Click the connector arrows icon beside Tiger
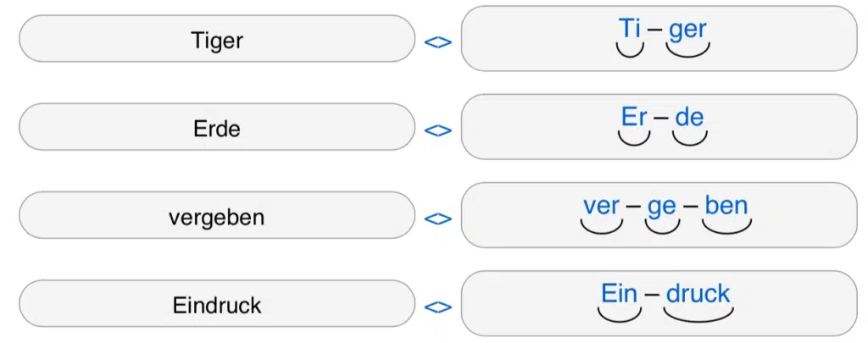This screenshot has height=343, width=868. coord(437,41)
